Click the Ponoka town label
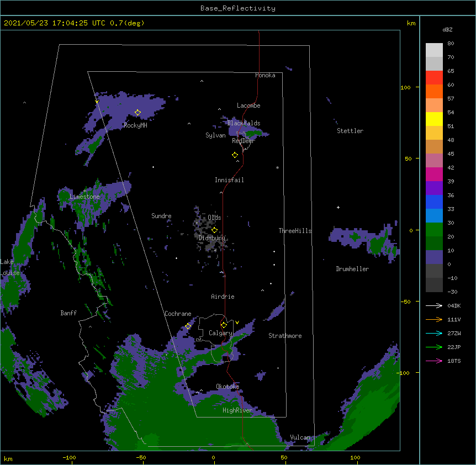476x465 pixels. tap(265, 75)
